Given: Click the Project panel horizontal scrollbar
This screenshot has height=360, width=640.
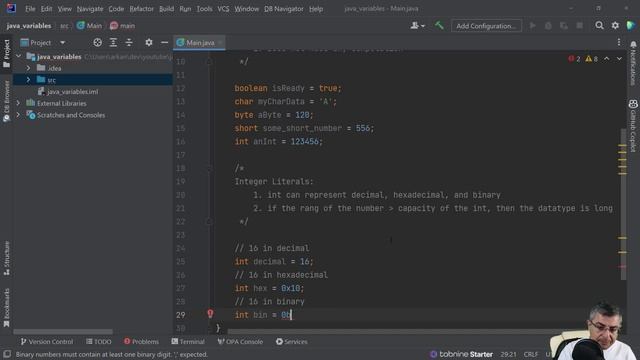Looking at the screenshot, I should tap(63, 332).
